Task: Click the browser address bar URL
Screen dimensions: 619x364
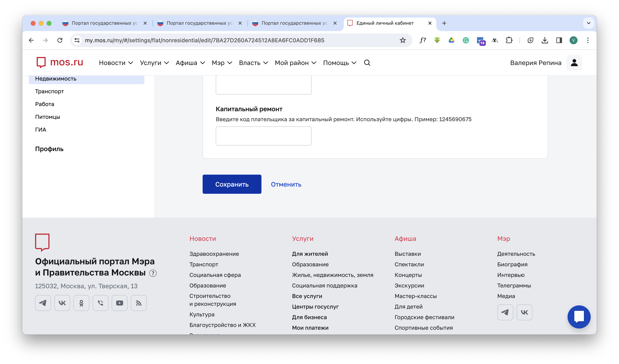Action: [204, 40]
